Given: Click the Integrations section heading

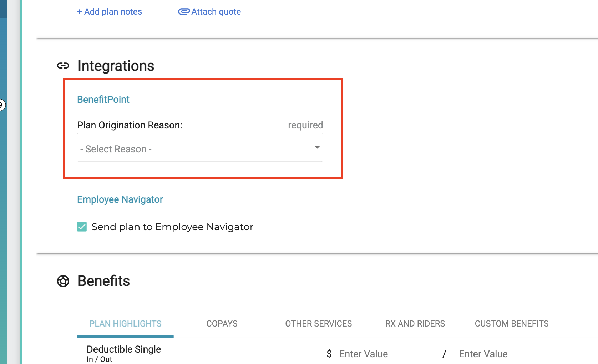Looking at the screenshot, I should [x=116, y=66].
